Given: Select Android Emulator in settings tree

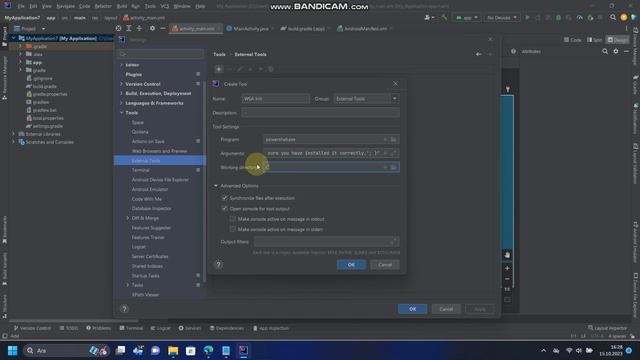Looking at the screenshot, I should 150,189.
